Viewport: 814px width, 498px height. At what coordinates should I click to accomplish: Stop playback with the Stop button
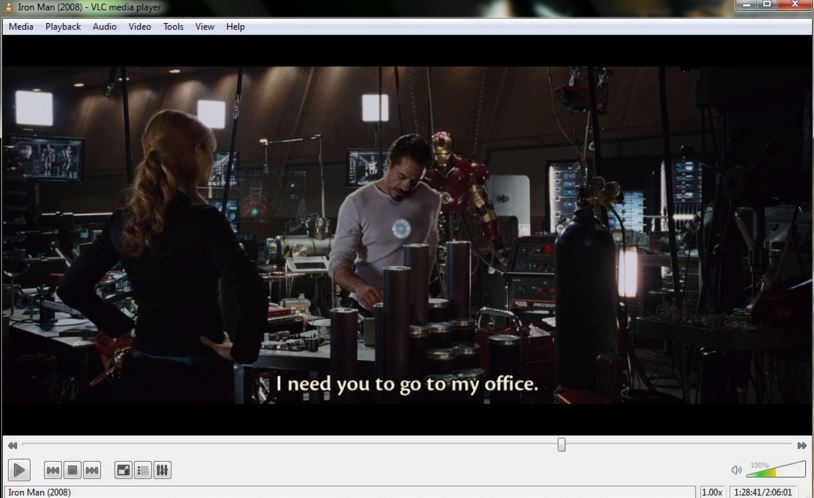click(x=72, y=470)
